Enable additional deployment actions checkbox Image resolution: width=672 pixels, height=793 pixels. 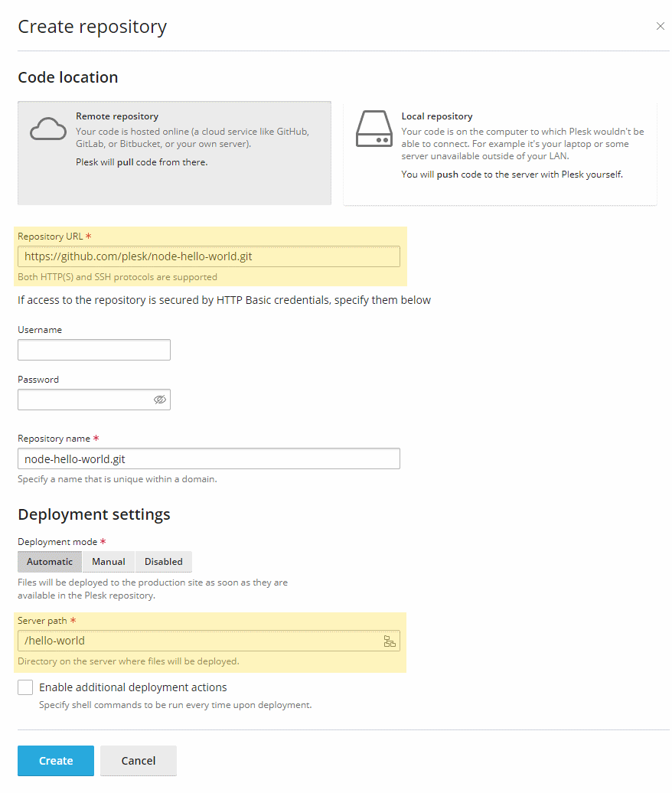coord(25,688)
